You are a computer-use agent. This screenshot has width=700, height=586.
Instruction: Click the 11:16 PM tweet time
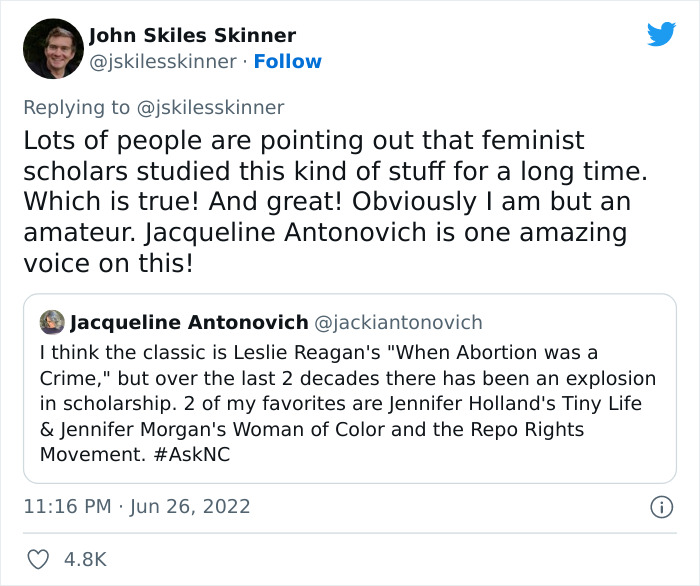[x=67, y=507]
